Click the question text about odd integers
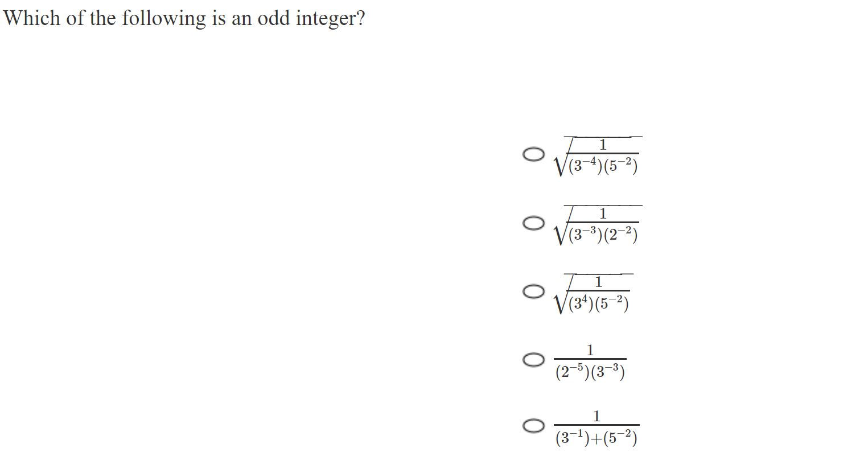 click(x=184, y=18)
